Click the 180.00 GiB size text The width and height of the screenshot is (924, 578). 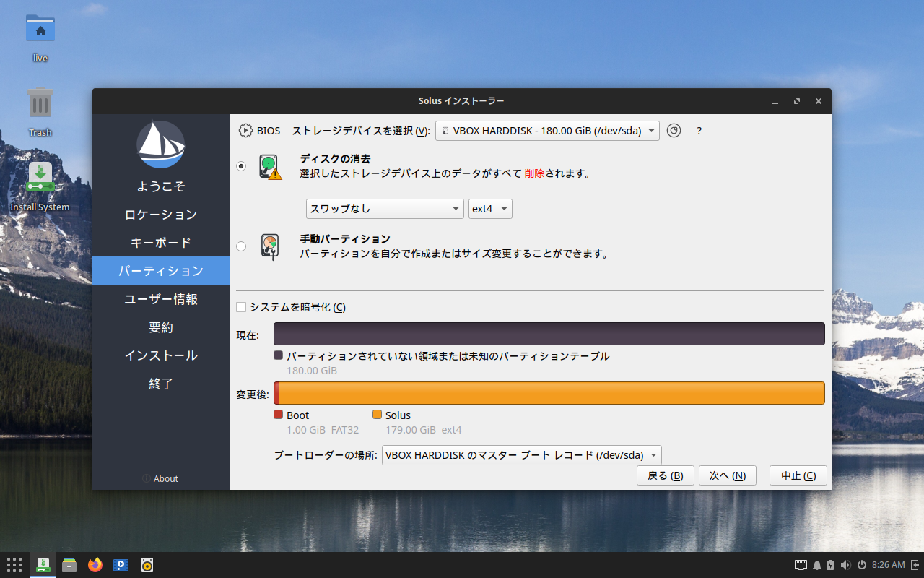pos(312,371)
